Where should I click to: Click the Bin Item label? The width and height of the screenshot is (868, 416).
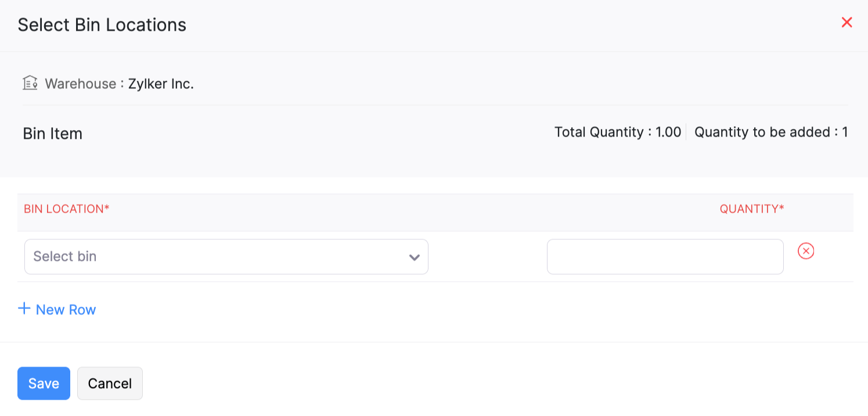tap(52, 134)
